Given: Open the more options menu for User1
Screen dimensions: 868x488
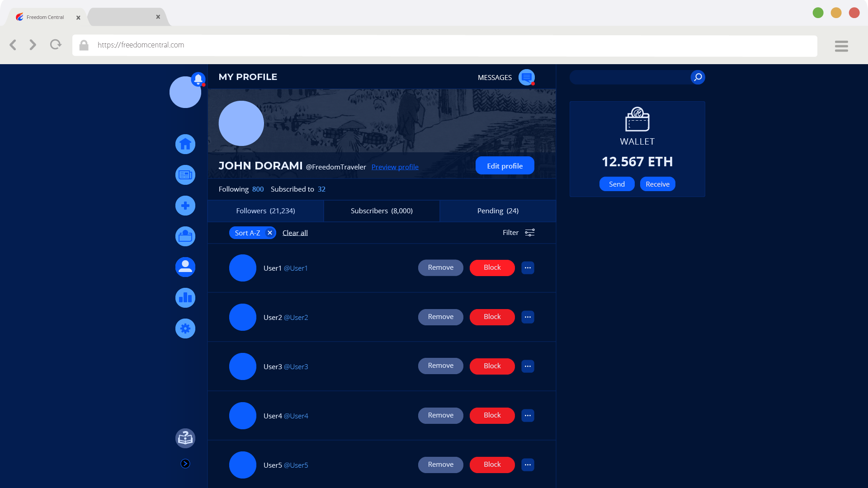Looking at the screenshot, I should click(x=528, y=268).
